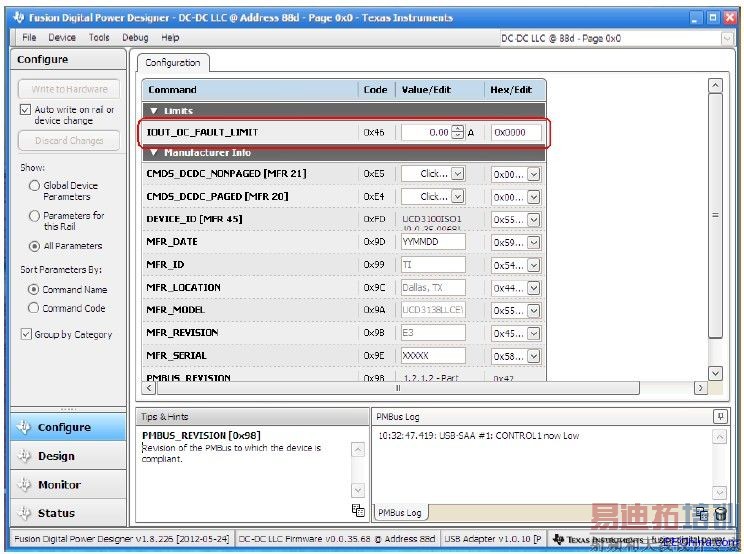Image resolution: width=744 pixels, height=554 pixels.
Task: Click the Tips & Hints scroll up arrow
Action: [x=358, y=449]
